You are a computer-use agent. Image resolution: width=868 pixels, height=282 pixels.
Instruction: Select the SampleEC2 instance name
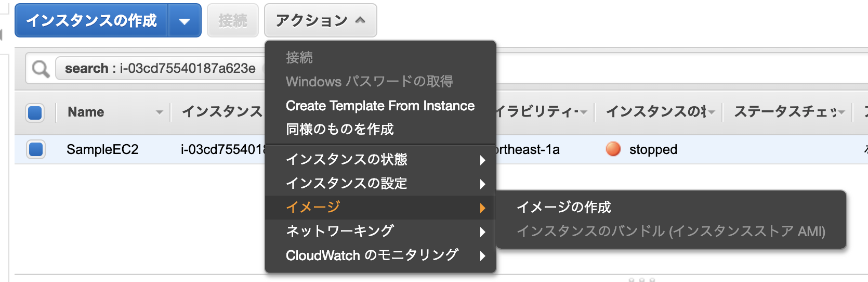click(102, 150)
